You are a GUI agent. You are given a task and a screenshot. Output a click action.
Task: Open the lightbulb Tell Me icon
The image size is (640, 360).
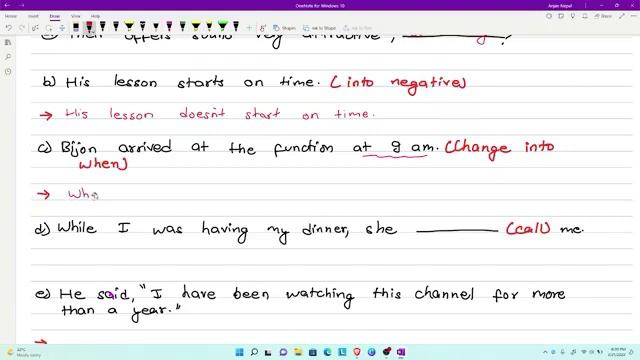(573, 16)
